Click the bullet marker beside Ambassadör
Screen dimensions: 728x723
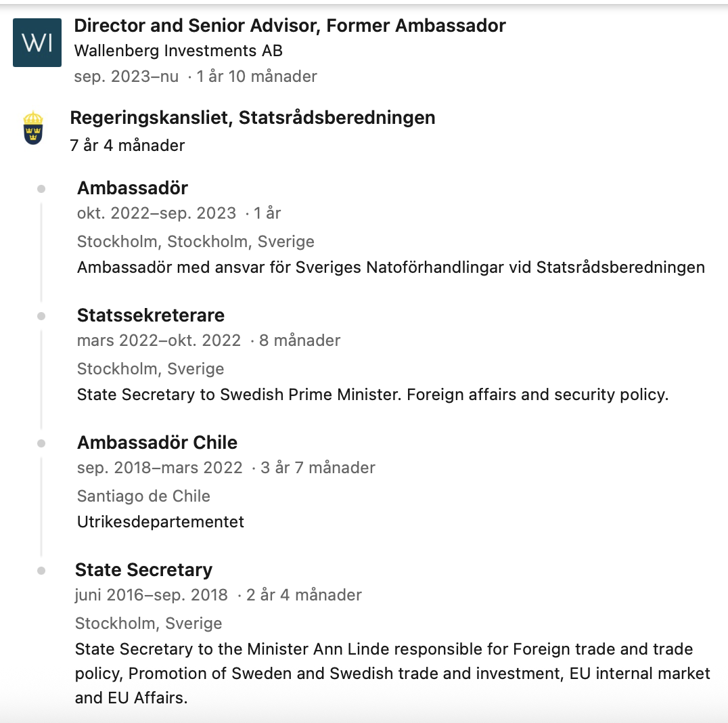tap(41, 189)
